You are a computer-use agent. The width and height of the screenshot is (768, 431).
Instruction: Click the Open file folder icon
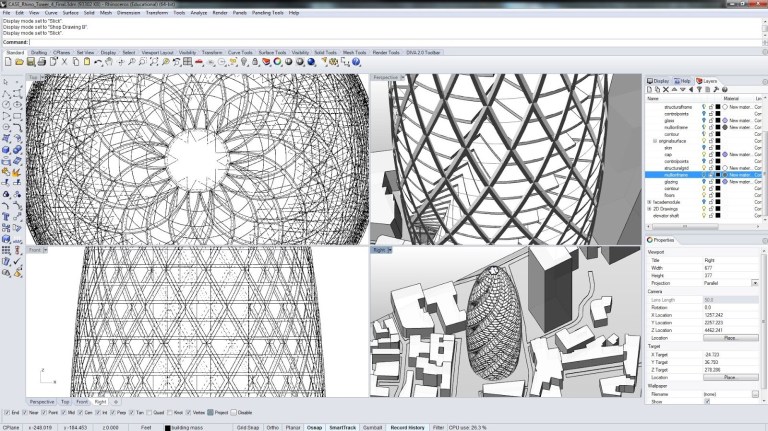pyautogui.click(x=18, y=63)
